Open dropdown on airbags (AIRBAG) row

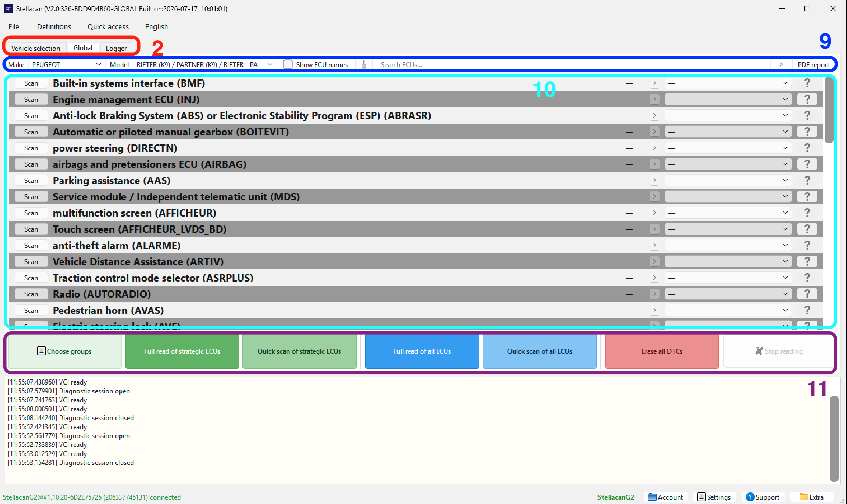pyautogui.click(x=728, y=164)
